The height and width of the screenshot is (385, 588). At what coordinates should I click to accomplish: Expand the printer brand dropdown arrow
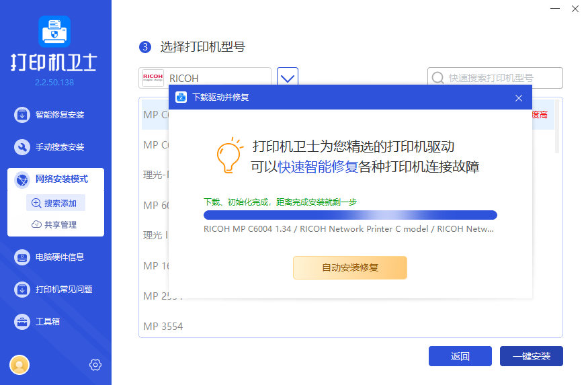coord(288,77)
